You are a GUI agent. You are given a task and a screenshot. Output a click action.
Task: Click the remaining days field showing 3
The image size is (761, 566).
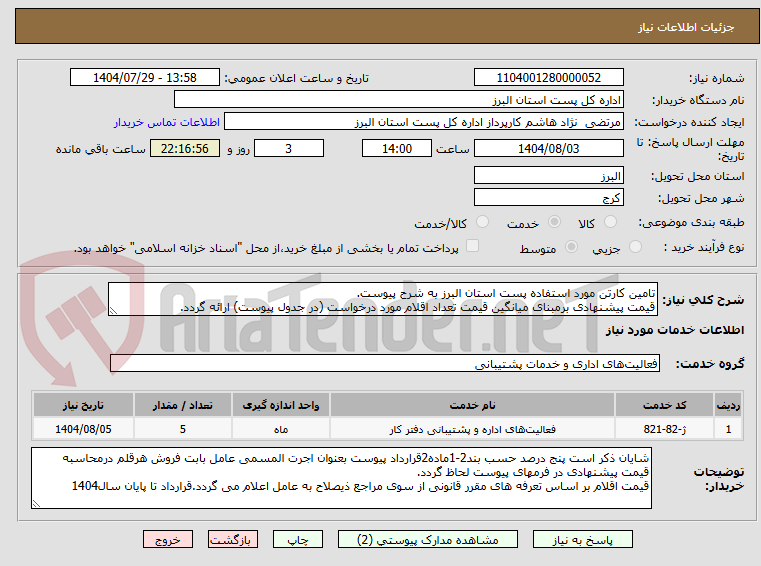tap(289, 149)
